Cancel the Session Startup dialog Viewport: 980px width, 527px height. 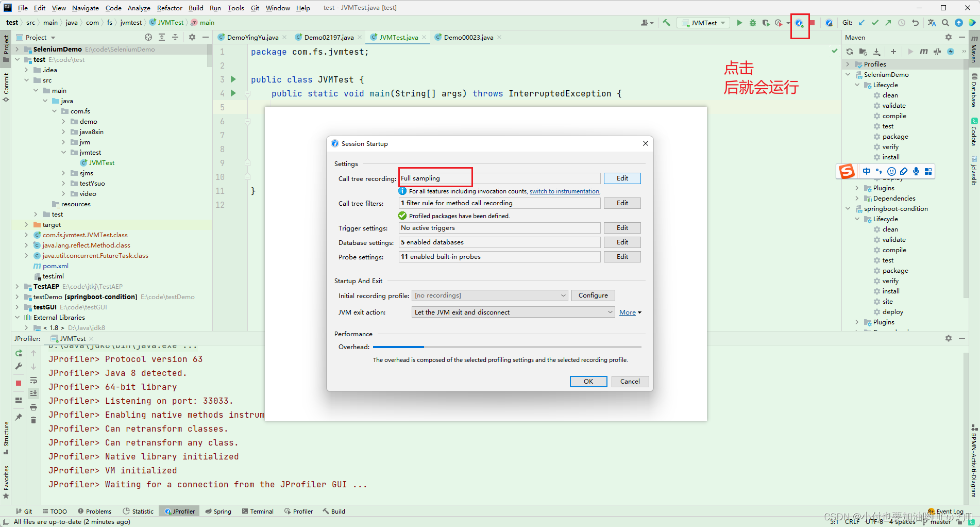[630, 382]
